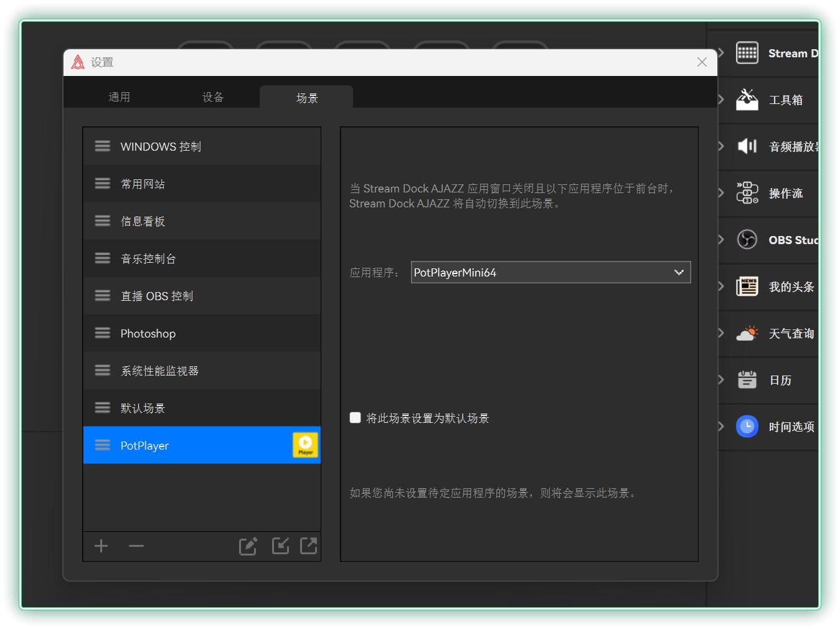This screenshot has height=629, width=840.
Task: Click drag handle icon of 系统性能监视器
Action: click(102, 371)
